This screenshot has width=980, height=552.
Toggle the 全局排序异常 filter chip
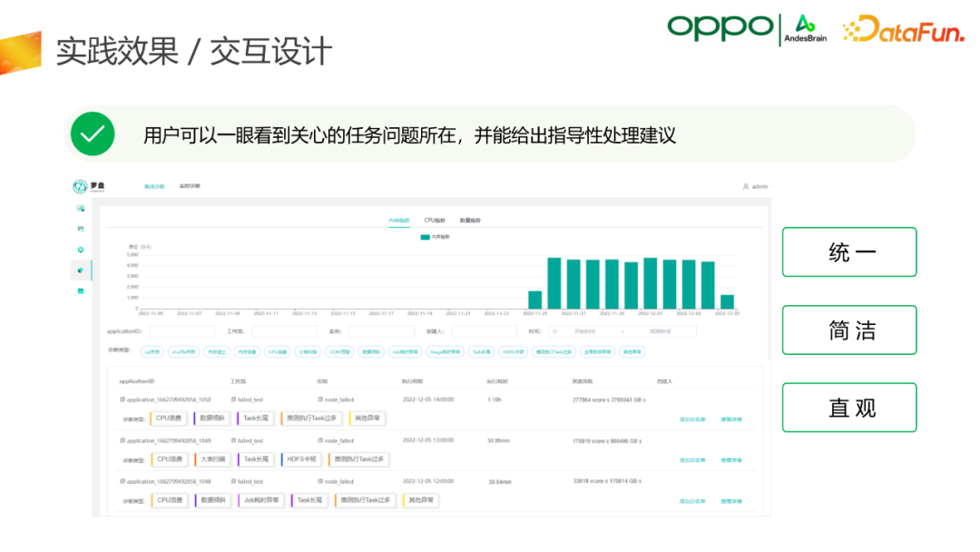[x=597, y=352]
